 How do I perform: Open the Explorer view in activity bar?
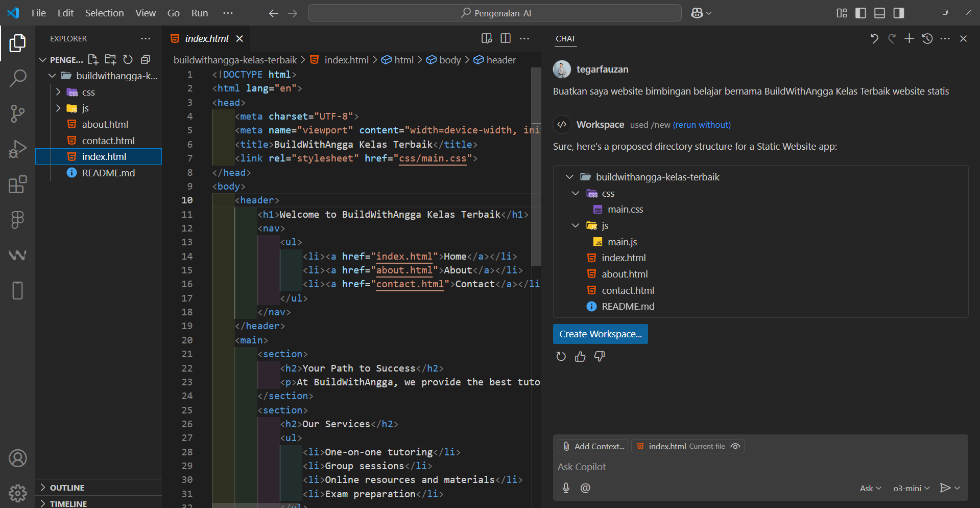[x=17, y=43]
